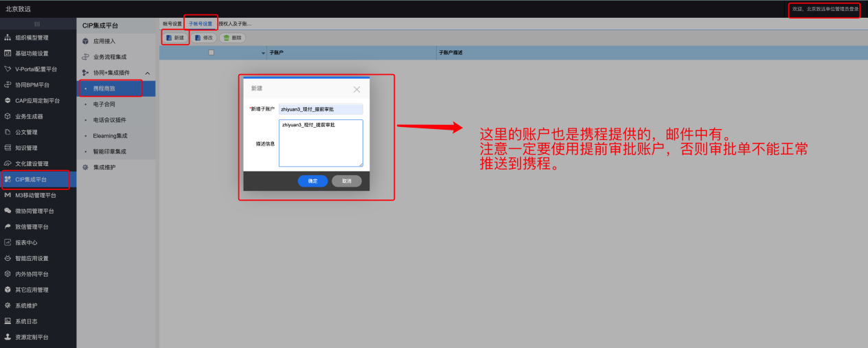
Task: Click the 删除 toolbar button
Action: point(232,38)
